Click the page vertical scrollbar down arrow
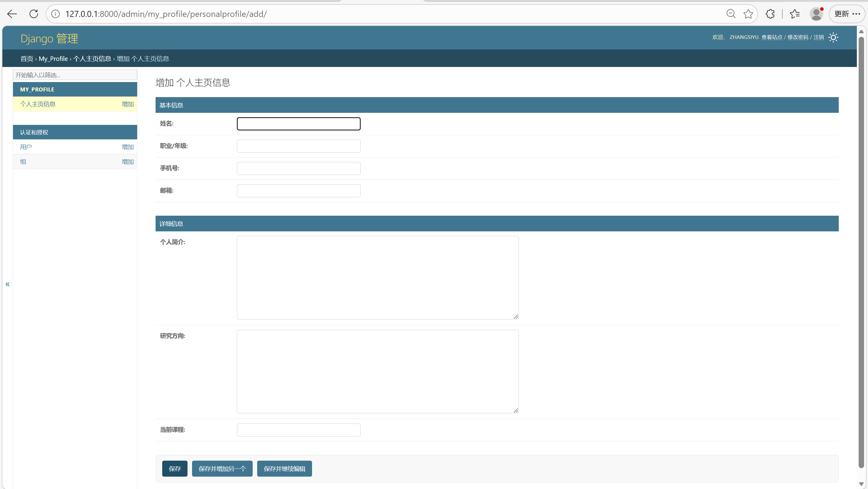 (x=861, y=484)
